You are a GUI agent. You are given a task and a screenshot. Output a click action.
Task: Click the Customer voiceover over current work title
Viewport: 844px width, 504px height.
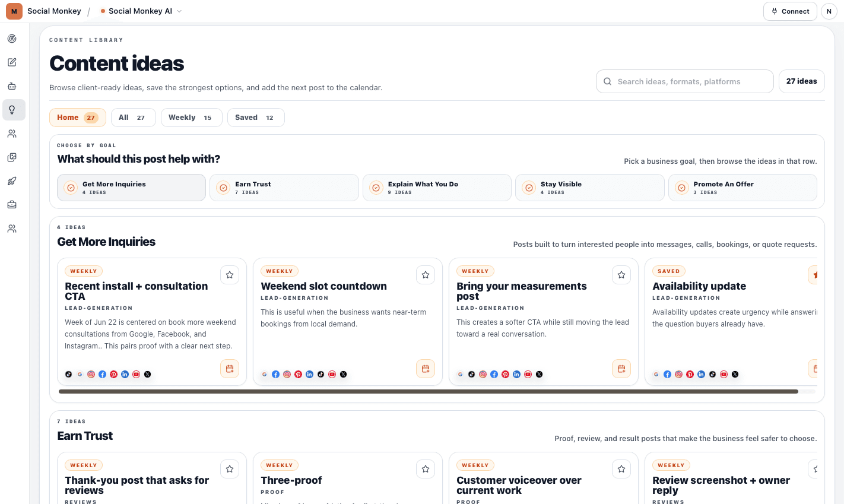pos(519,485)
